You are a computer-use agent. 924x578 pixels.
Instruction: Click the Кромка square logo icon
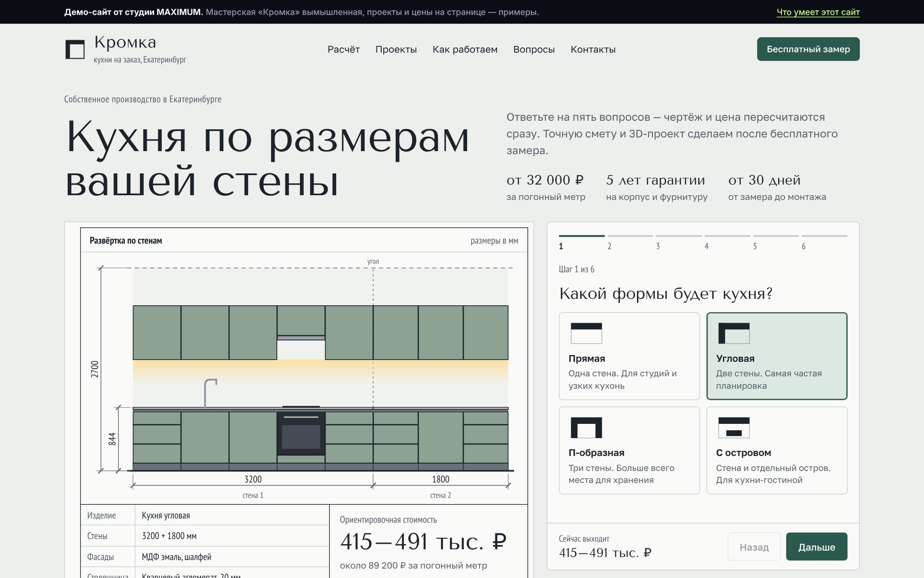[x=75, y=49]
